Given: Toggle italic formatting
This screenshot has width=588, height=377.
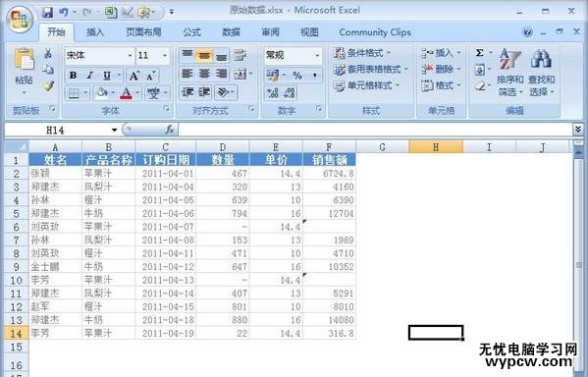Looking at the screenshot, I should (90, 76).
